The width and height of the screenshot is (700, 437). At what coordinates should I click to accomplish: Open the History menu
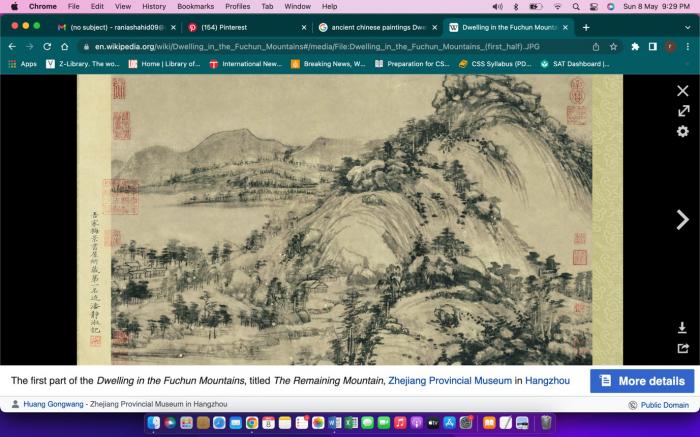click(154, 6)
